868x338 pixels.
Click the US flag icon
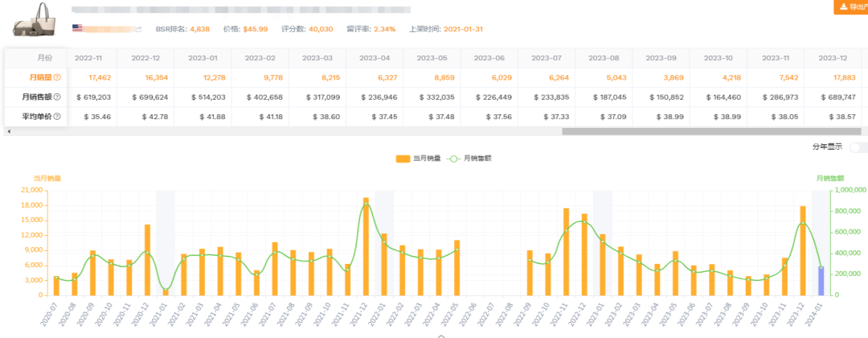pyautogui.click(x=77, y=28)
